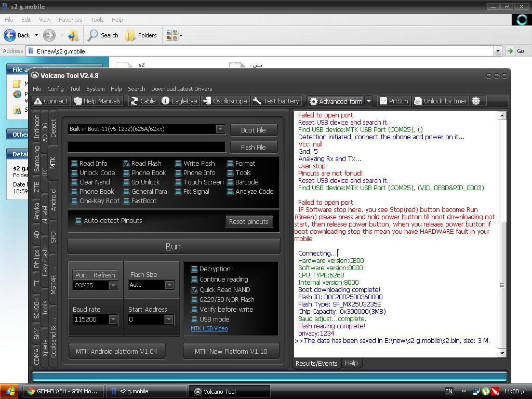Expand the Advanced form dropdown arrow

(x=369, y=101)
